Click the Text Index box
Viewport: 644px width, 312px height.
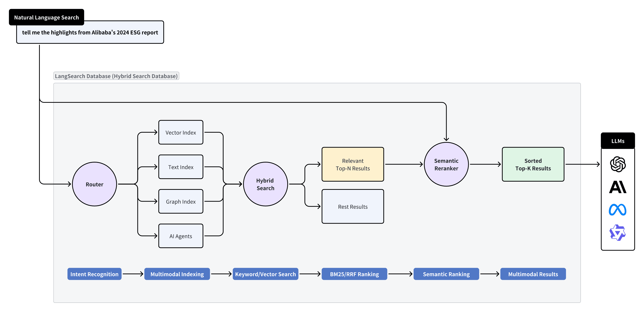[x=181, y=167]
